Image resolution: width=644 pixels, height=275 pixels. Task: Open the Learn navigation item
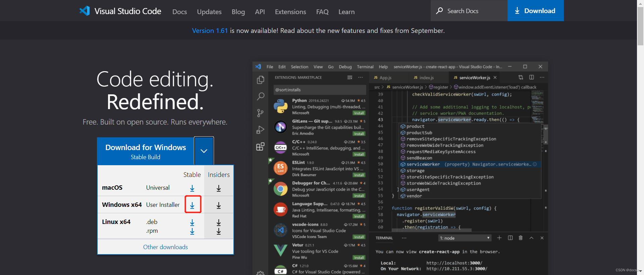click(346, 12)
